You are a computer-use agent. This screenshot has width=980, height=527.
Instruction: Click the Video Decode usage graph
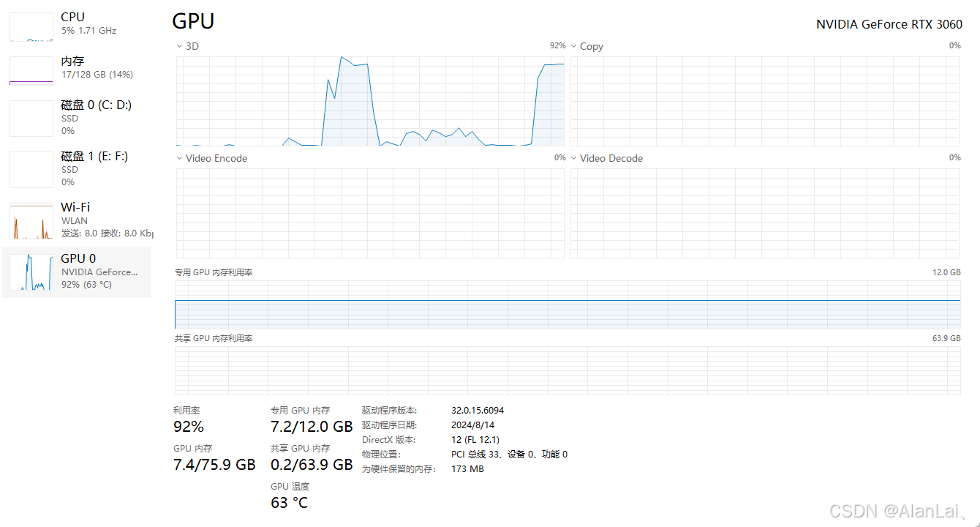[765, 213]
